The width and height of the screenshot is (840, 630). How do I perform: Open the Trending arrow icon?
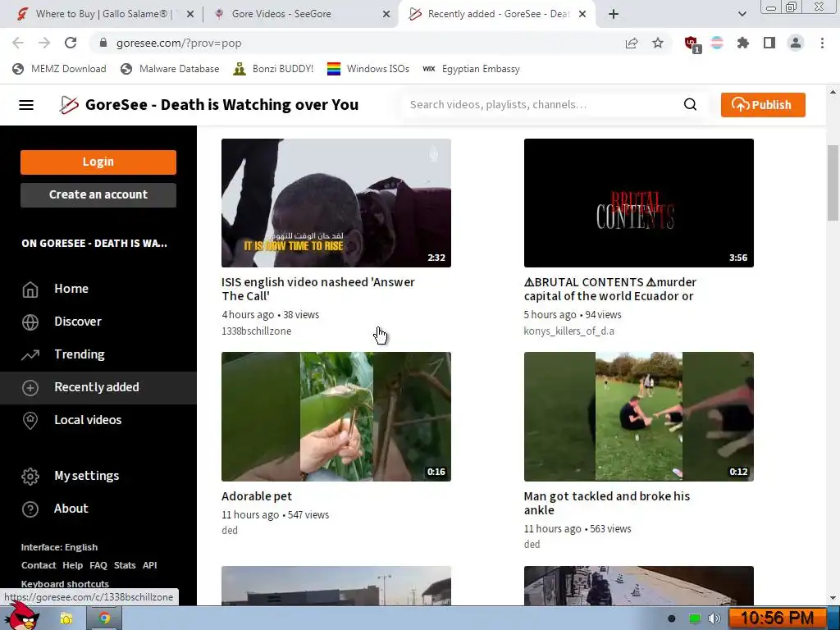tap(30, 354)
